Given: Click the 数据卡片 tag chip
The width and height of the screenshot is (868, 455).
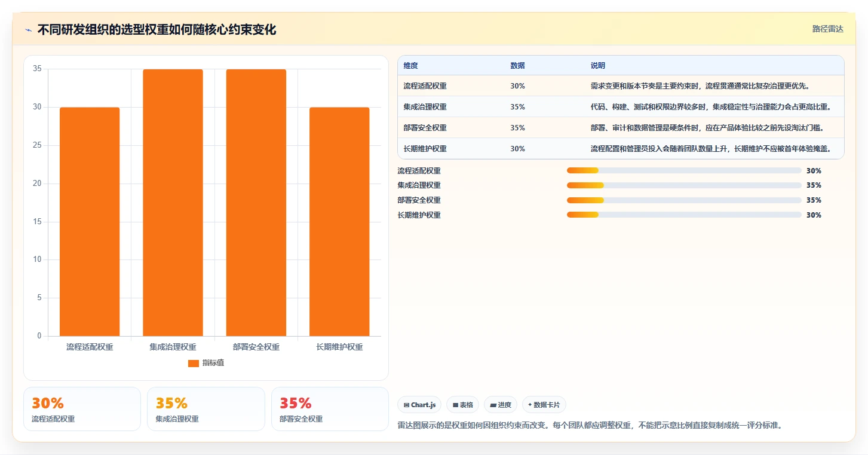Looking at the screenshot, I should 544,405.
